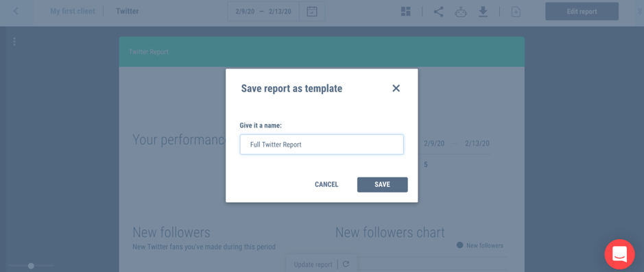Open the red chat support bubble
This screenshot has width=644, height=272.
click(x=619, y=254)
